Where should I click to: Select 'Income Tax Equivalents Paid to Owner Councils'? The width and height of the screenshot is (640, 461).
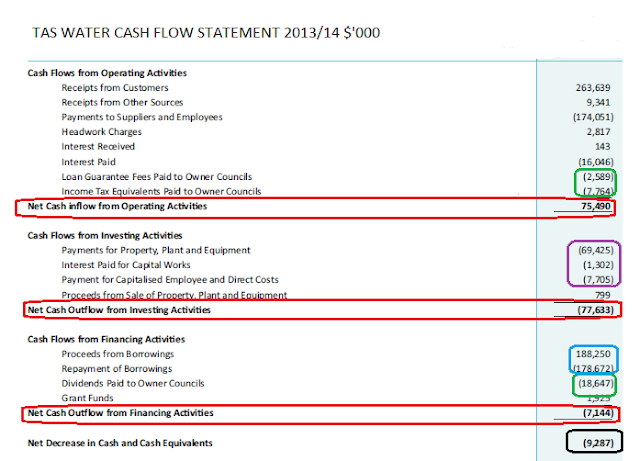point(161,192)
